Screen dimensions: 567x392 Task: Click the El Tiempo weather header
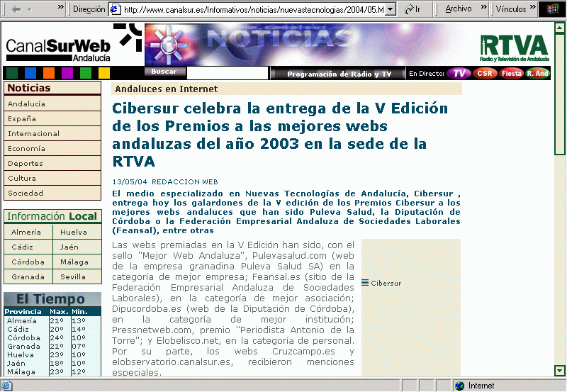(x=52, y=299)
